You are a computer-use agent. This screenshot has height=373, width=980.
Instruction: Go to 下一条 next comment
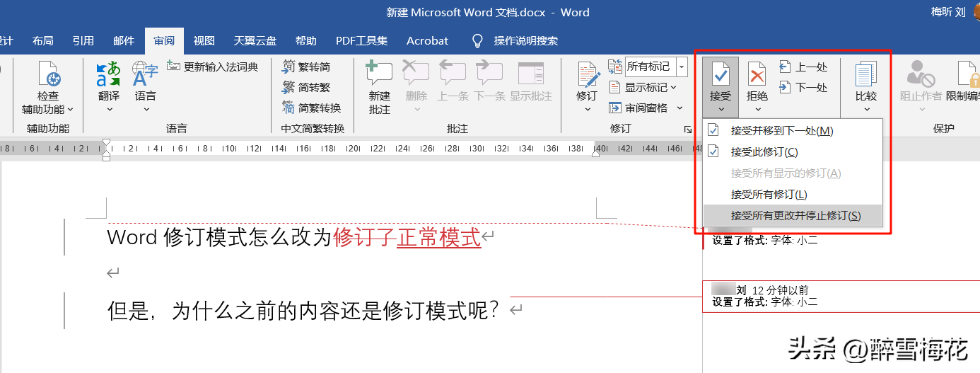click(489, 74)
